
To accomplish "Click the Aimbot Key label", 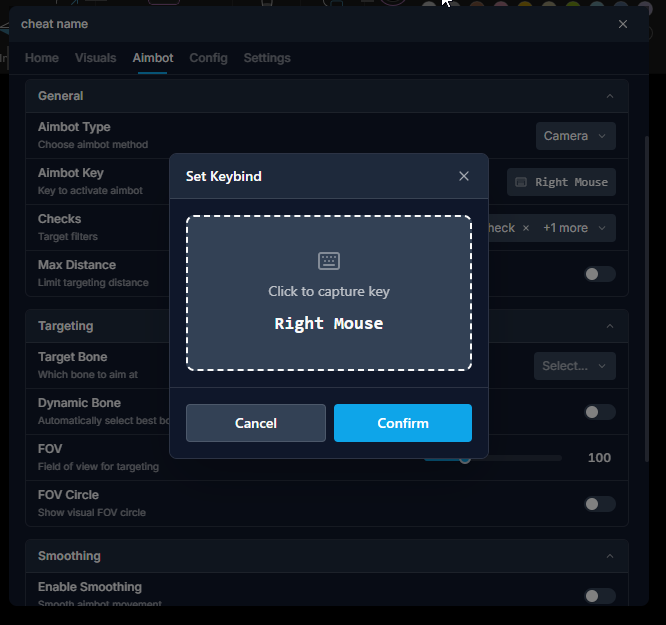I will [71, 173].
